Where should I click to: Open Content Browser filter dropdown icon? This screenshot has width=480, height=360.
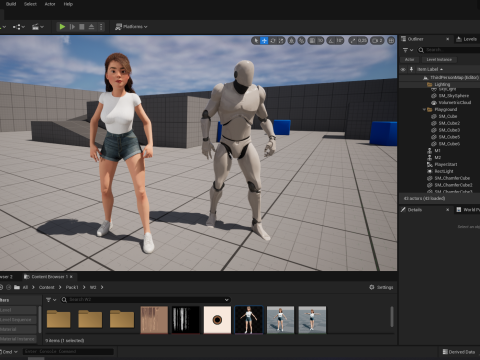pyautogui.click(x=51, y=300)
